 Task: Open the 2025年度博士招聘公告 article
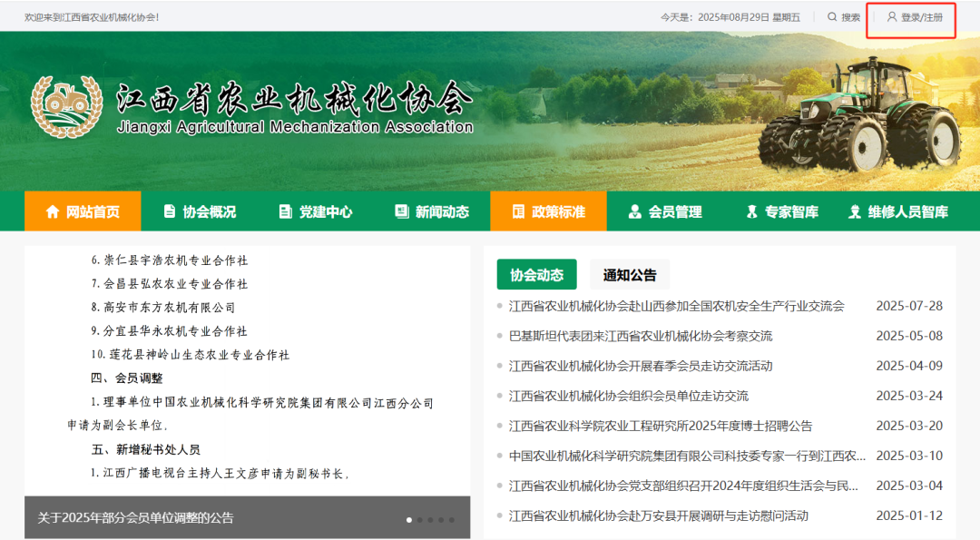pos(661,426)
